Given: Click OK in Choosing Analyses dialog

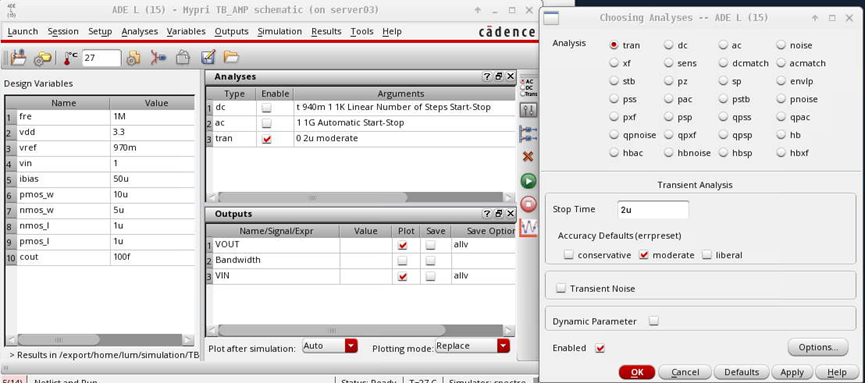Looking at the screenshot, I should click(x=637, y=373).
